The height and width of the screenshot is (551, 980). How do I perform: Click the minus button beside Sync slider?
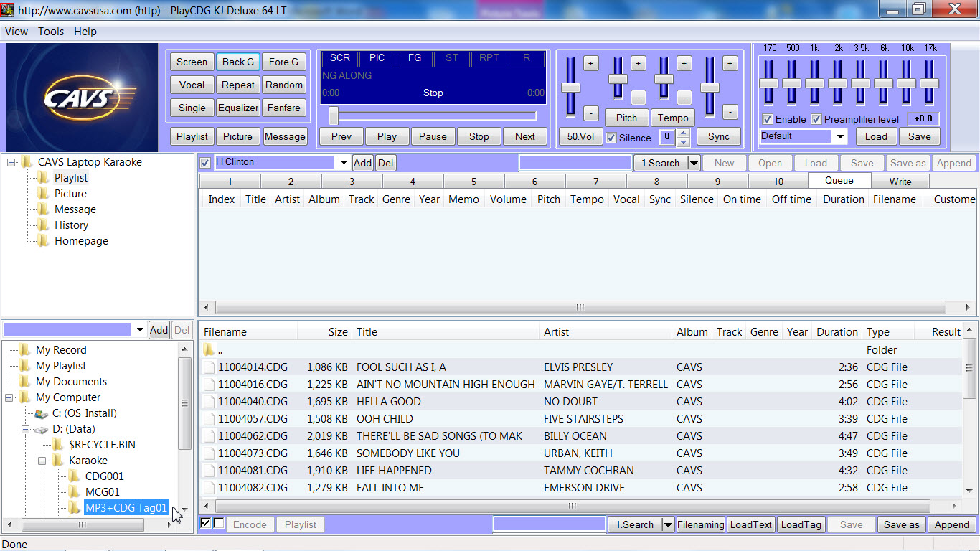(730, 112)
